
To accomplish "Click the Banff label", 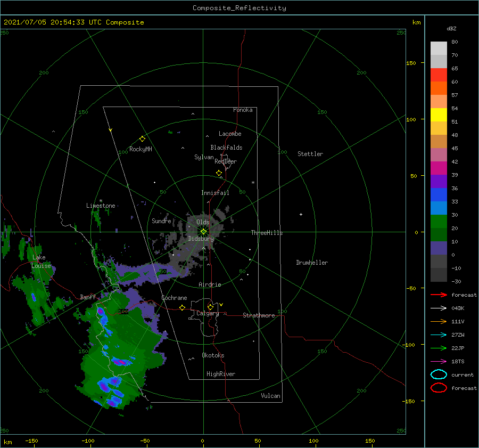I will (88, 297).
